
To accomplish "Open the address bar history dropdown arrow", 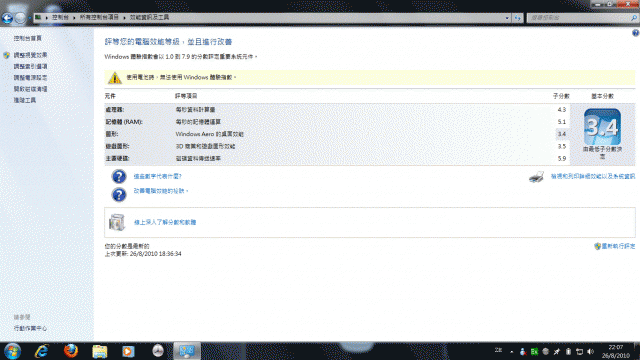I will pyautogui.click(x=507, y=18).
